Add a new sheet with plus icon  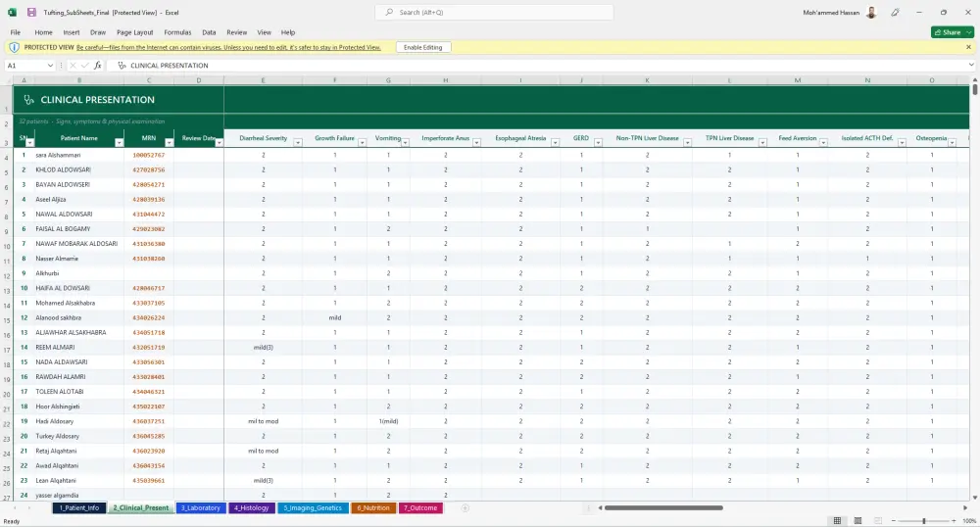click(x=465, y=508)
